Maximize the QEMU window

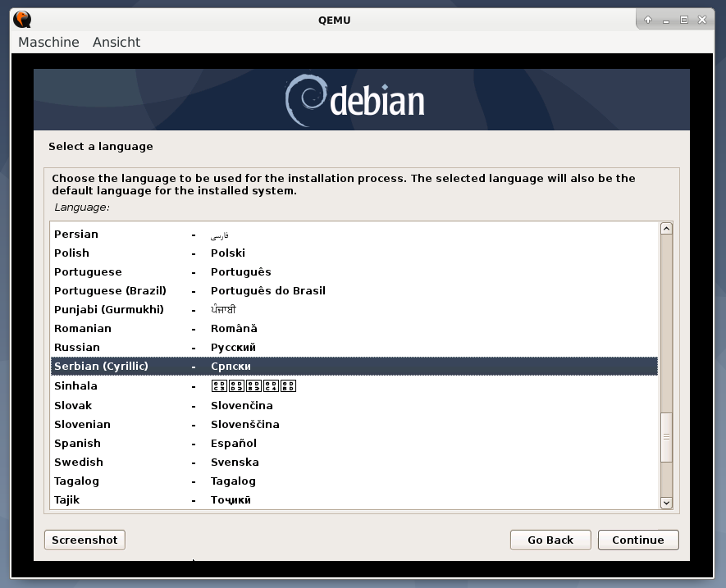tap(684, 20)
